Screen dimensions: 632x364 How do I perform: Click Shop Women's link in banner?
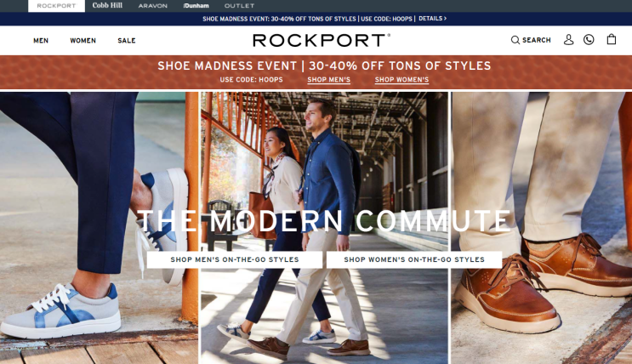coord(401,80)
